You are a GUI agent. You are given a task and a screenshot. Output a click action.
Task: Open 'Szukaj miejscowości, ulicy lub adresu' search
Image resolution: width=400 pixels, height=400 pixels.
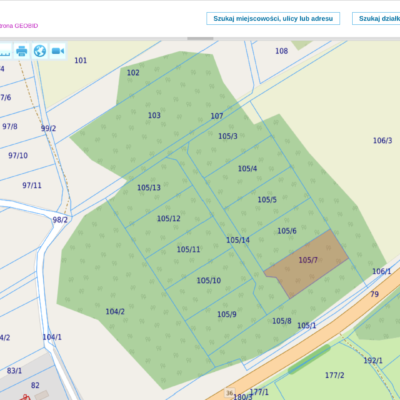(x=273, y=19)
